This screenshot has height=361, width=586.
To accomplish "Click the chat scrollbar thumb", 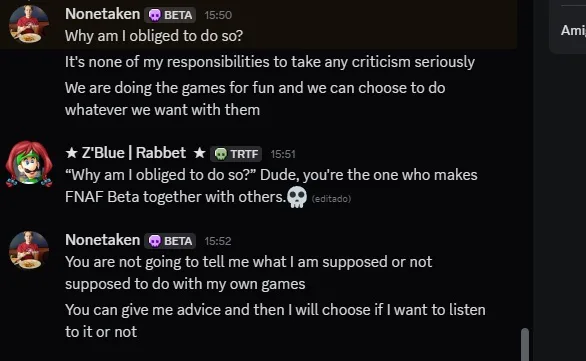I will (525, 344).
